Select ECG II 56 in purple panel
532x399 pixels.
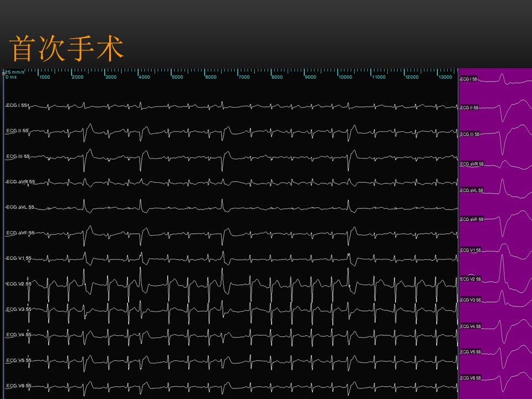click(x=469, y=108)
